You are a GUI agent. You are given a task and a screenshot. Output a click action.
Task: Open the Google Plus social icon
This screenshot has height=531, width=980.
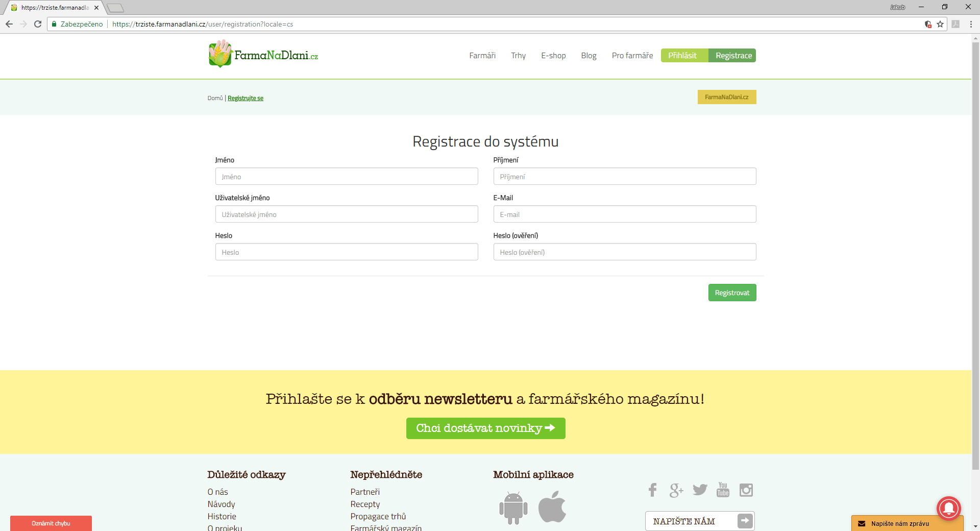tap(676, 490)
